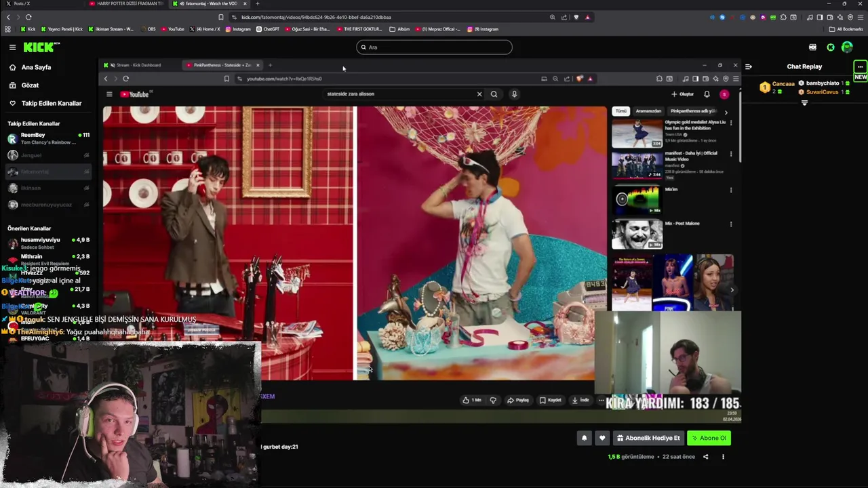Click Abonelik Hediye Et button
The width and height of the screenshot is (868, 488).
point(648,438)
